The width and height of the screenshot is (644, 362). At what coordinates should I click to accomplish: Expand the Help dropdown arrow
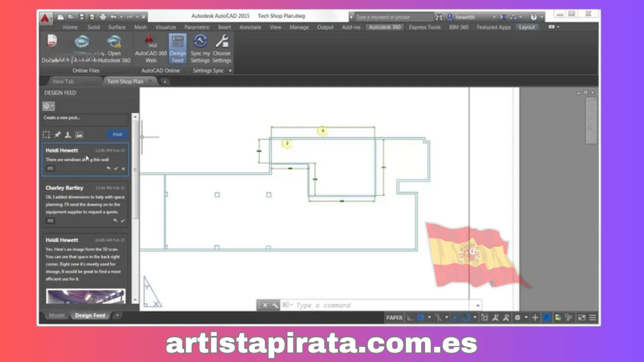[x=541, y=17]
